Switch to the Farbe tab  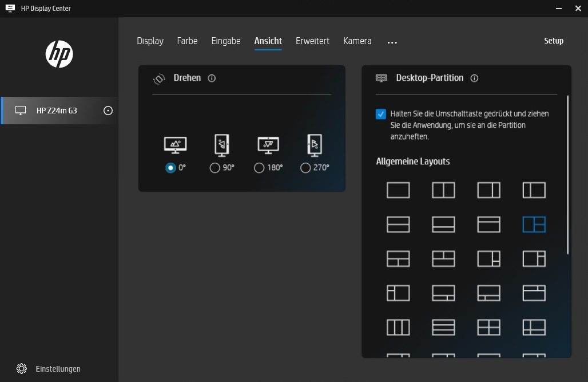(x=187, y=41)
